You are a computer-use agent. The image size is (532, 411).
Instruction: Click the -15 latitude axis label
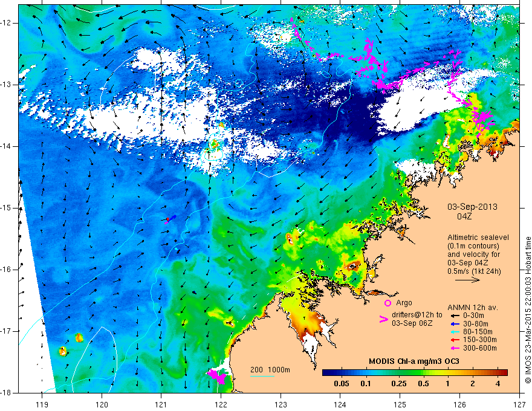[7, 208]
